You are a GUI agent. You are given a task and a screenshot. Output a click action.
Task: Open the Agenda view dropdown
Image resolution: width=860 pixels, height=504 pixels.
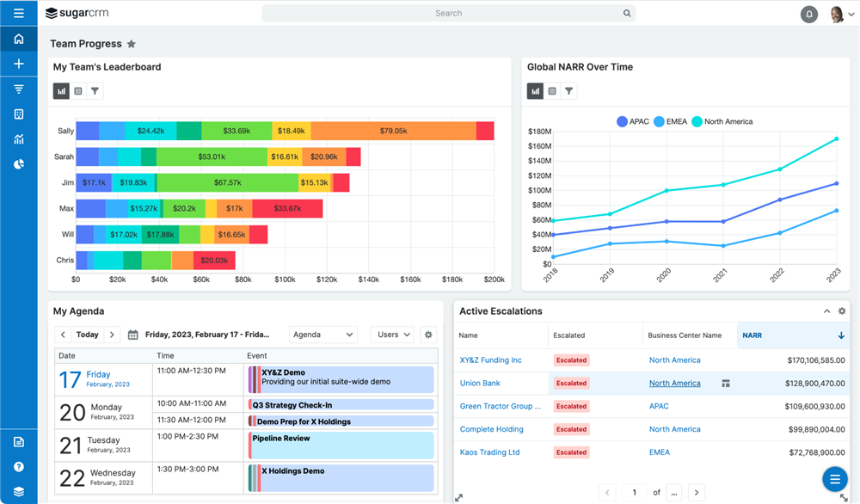pos(322,335)
